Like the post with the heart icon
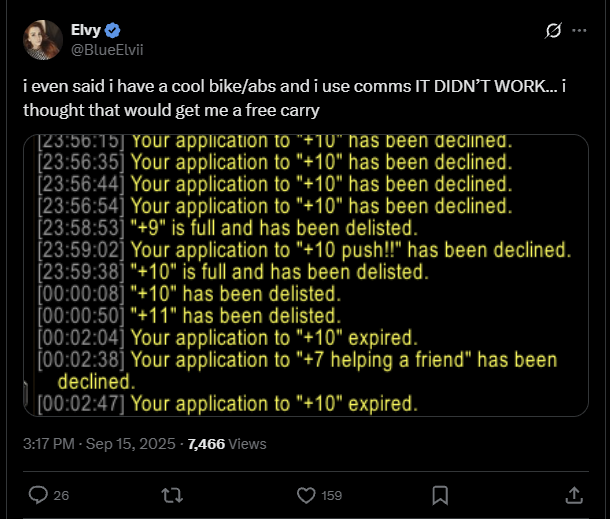Viewport: 610px width, 519px height. [x=306, y=496]
